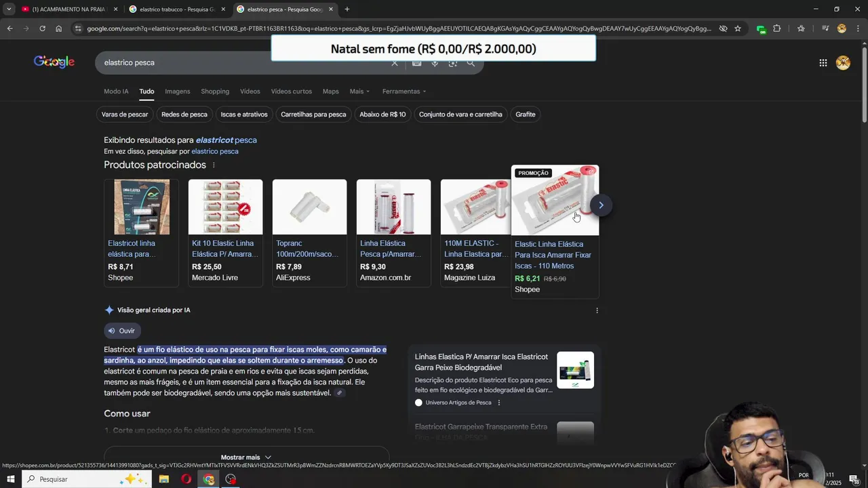Open the extensions puzzle menu
Image resolution: width=868 pixels, height=488 pixels.
777,28
